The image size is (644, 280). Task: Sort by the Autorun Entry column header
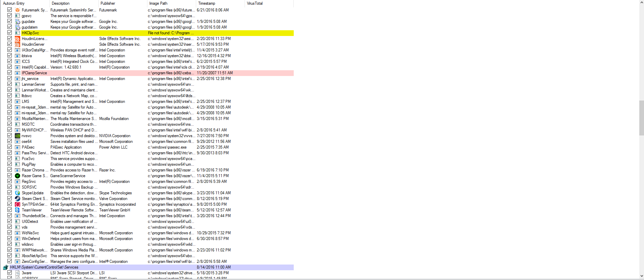pos(25,3)
